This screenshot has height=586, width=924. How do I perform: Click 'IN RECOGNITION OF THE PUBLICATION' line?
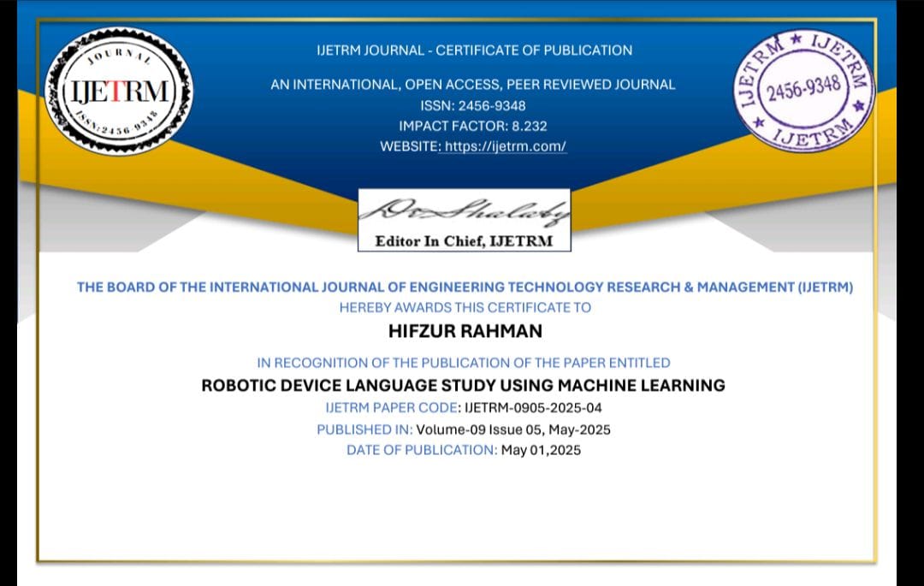click(464, 363)
